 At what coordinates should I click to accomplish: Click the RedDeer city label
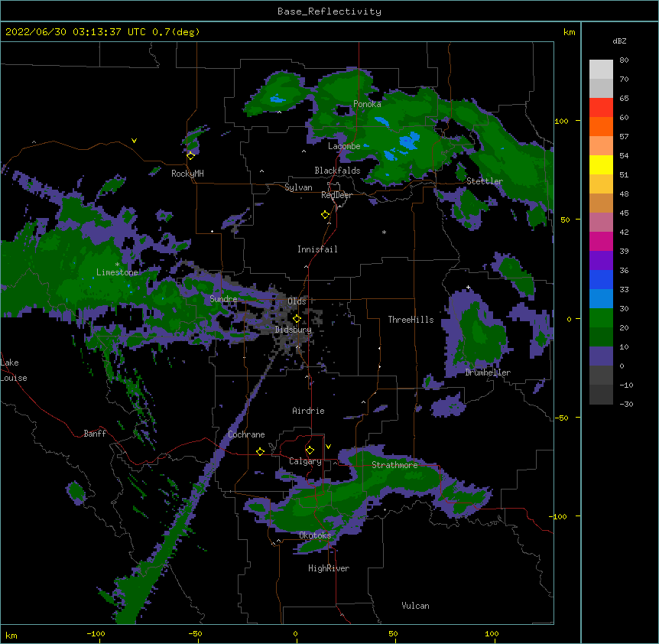click(x=336, y=195)
